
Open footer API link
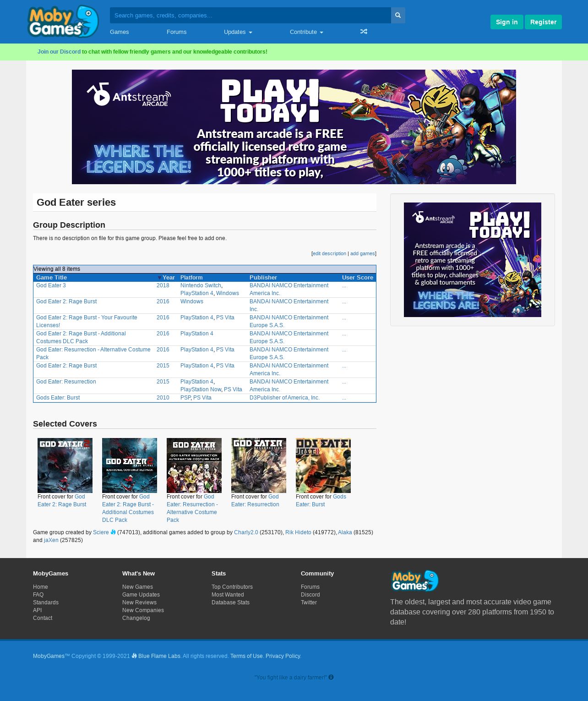[x=37, y=610]
